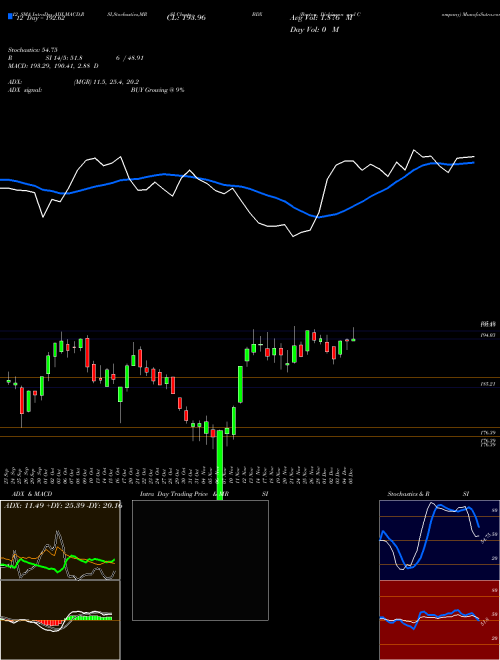Click the 'MACD: 193.29, 190.41, 2.88 D' line

point(53,66)
